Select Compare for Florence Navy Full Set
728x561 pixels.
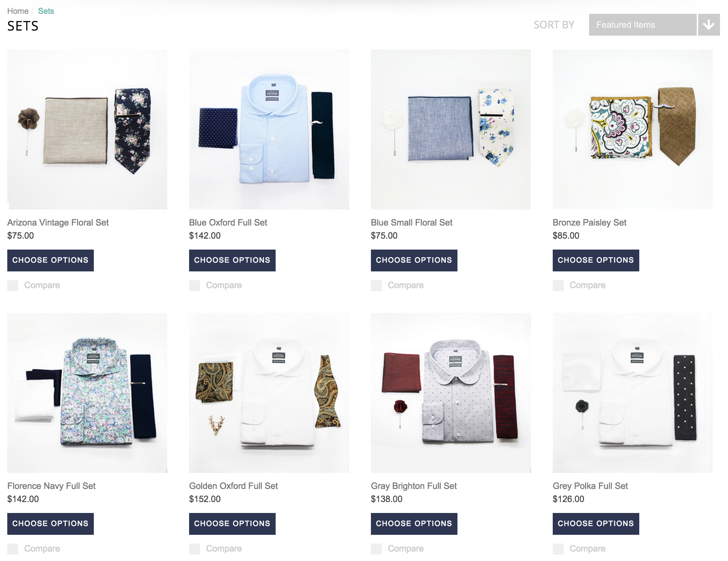(x=13, y=549)
